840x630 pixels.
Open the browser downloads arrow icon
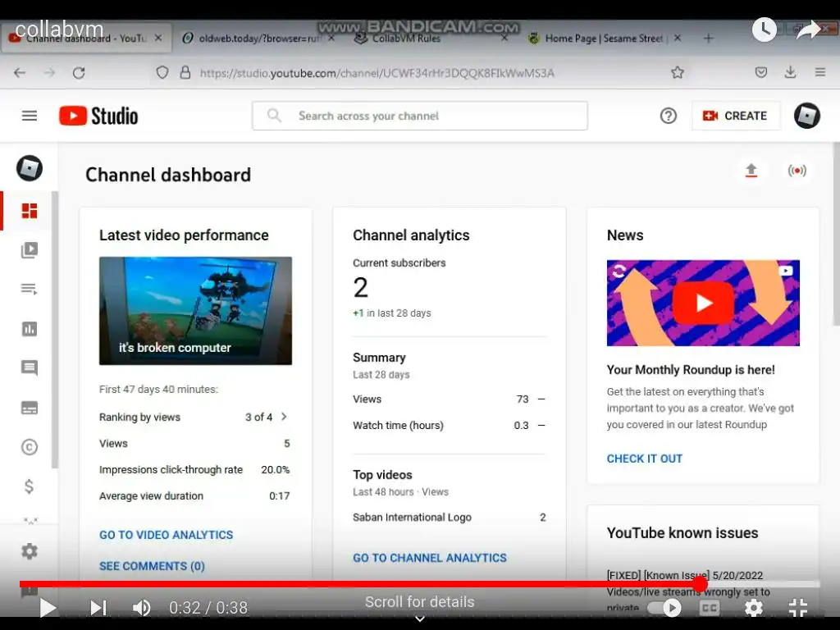(790, 72)
